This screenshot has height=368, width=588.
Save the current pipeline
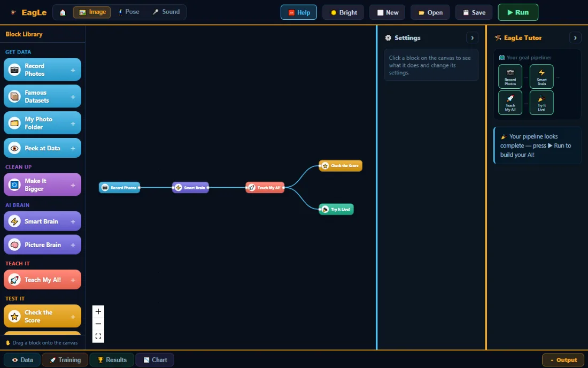pos(474,12)
